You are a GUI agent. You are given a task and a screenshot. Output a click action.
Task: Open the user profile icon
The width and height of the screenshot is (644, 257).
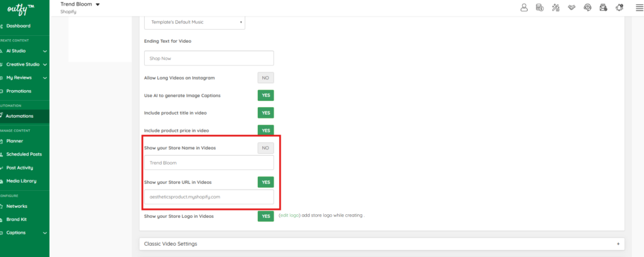524,8
